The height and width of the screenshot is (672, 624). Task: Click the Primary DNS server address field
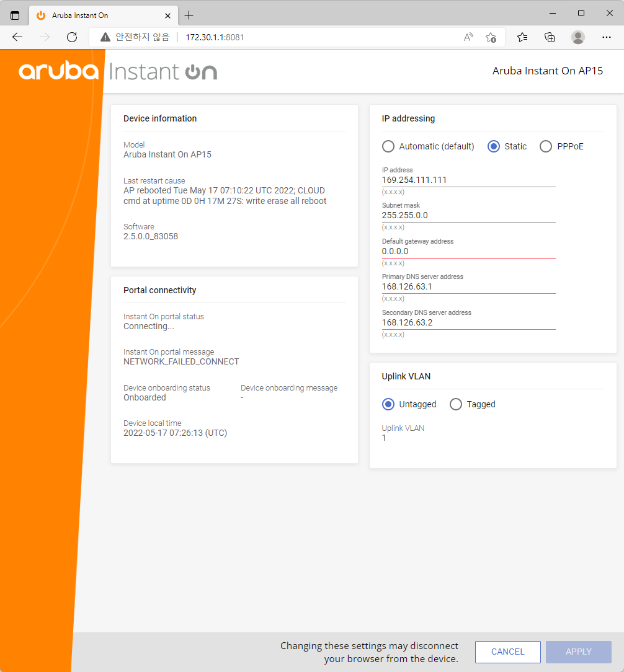(x=468, y=286)
